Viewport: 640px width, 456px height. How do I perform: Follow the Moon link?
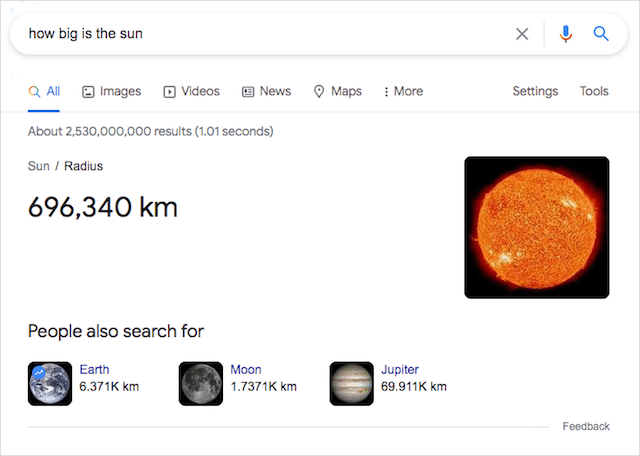[246, 369]
